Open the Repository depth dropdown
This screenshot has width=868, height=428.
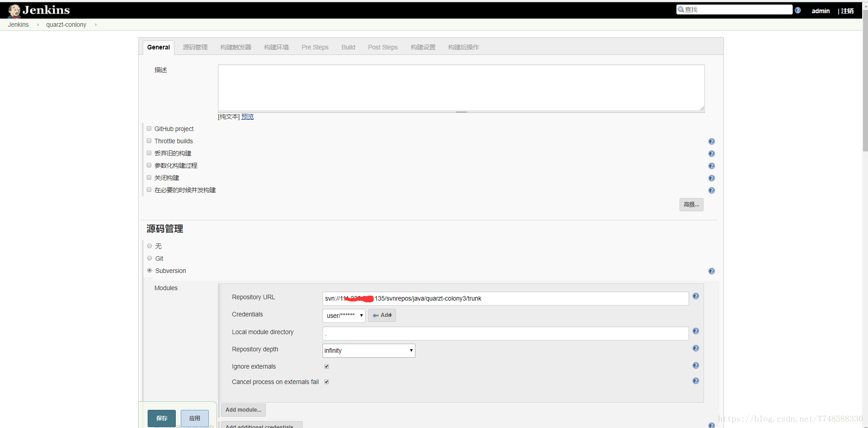[369, 350]
